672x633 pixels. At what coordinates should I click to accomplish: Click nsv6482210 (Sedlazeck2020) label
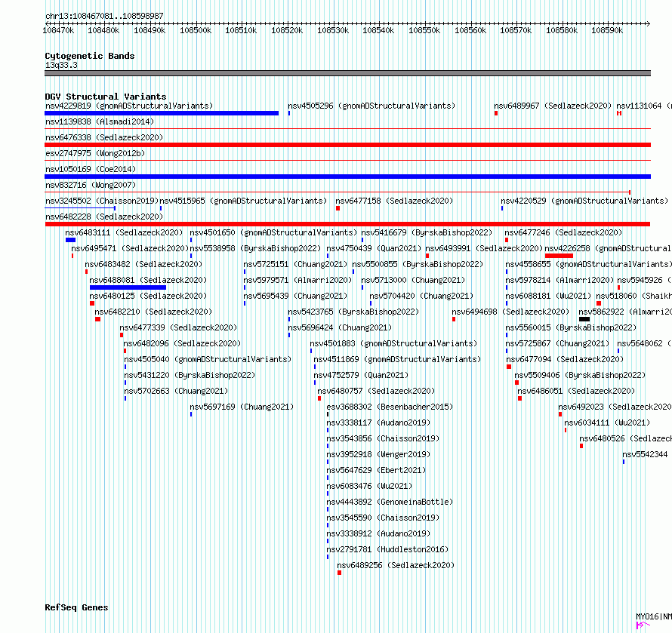[153, 312]
